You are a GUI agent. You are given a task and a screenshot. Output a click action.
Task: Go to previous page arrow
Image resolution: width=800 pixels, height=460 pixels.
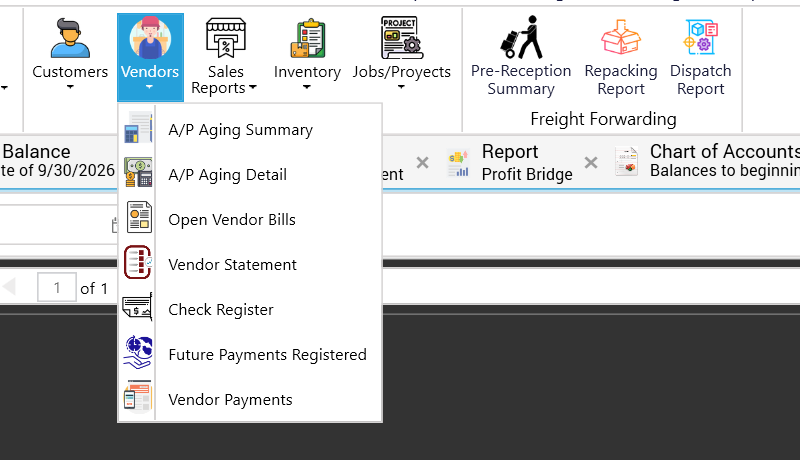tap(9, 287)
